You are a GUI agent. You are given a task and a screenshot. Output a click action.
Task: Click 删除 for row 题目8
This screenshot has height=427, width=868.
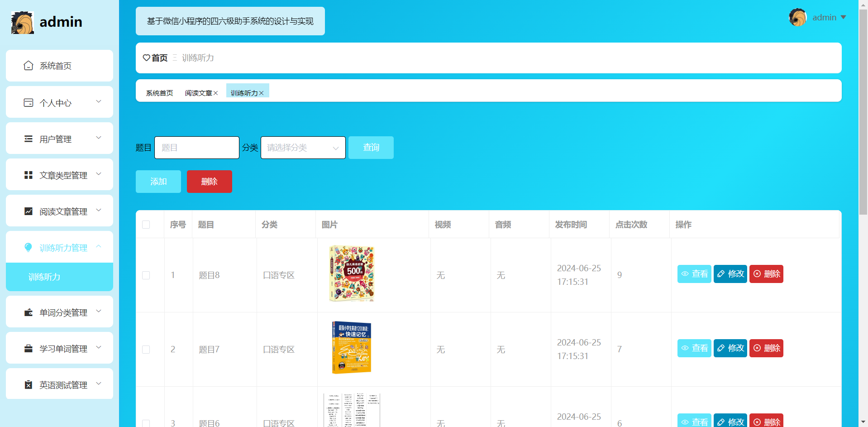pyautogui.click(x=766, y=274)
